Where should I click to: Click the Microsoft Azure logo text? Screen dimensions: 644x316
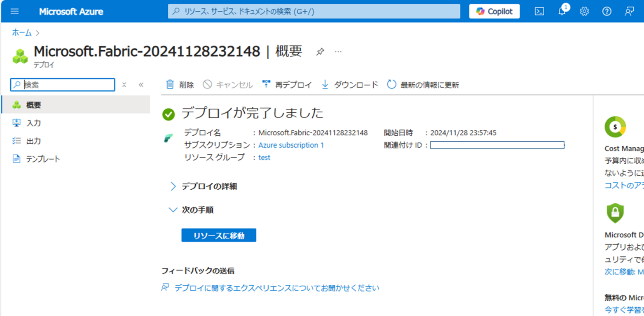71,12
